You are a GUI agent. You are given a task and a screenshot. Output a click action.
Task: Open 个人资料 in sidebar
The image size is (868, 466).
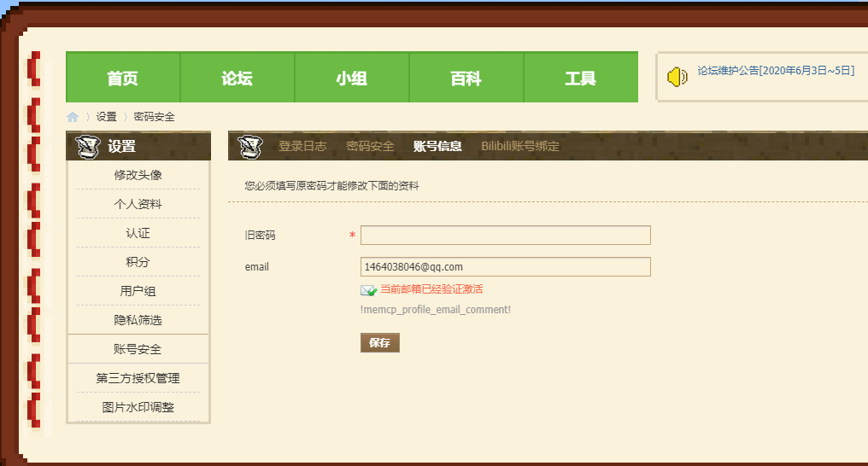[138, 204]
